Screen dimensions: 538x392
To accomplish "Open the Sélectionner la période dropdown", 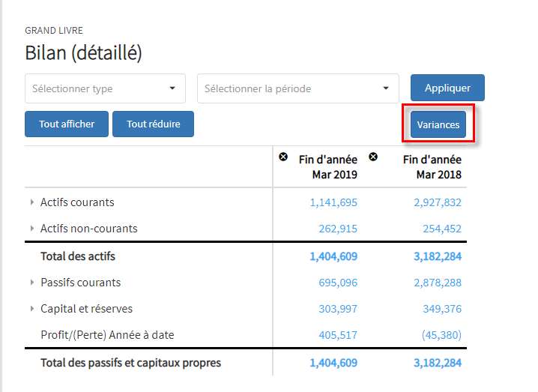I will 298,88.
